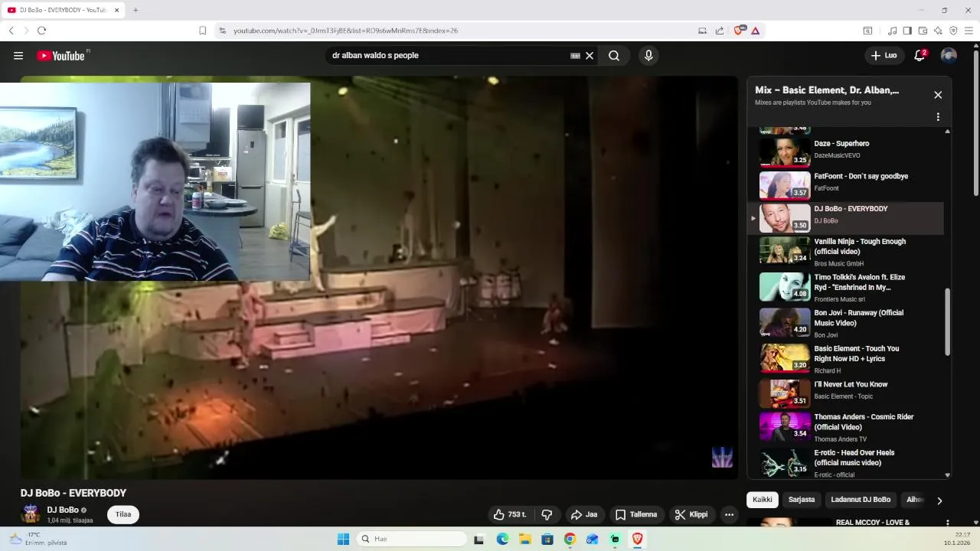Open DJ BoBo channel name link
Image resolution: width=980 pixels, height=551 pixels.
63,510
